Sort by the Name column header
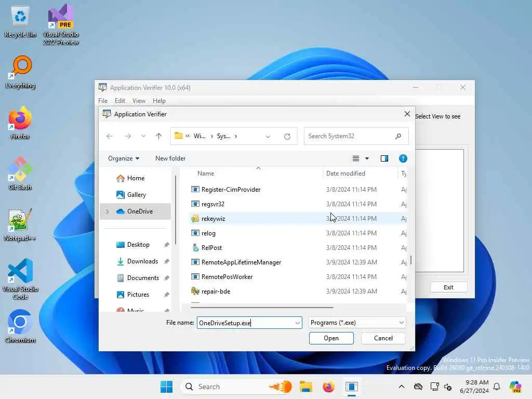The image size is (532, 399). (206, 174)
